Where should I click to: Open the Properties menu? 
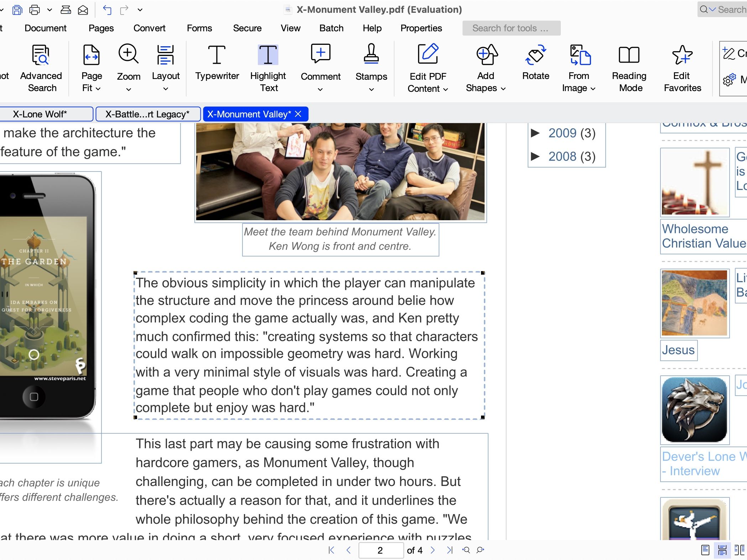click(x=421, y=28)
